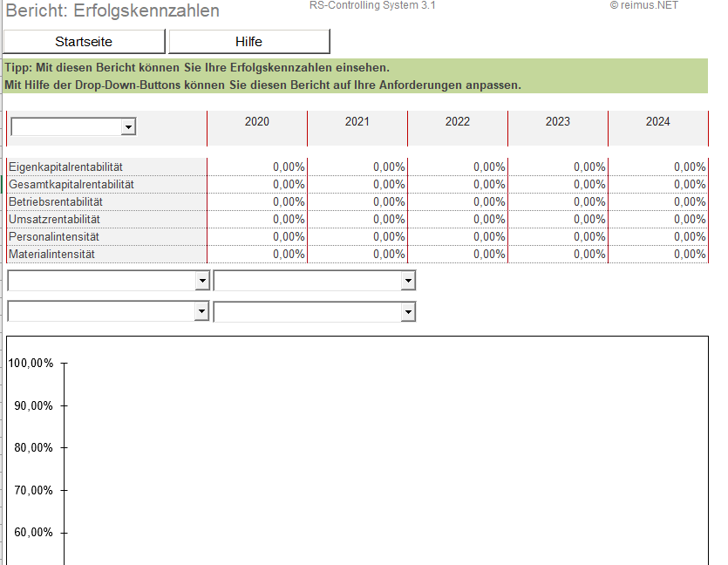Open first-row right dropdown below the table
This screenshot has width=728, height=565.
pyautogui.click(x=407, y=281)
